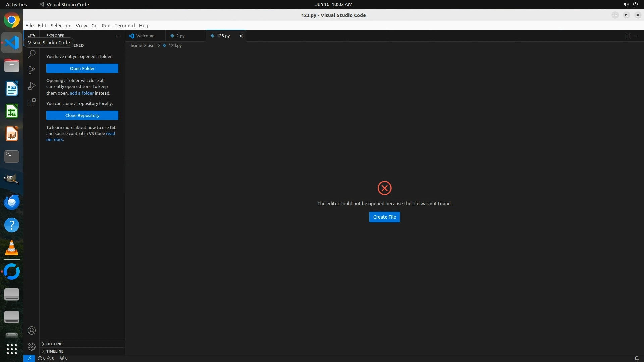Open editor More Actions ellipsis menu

click(636, 36)
